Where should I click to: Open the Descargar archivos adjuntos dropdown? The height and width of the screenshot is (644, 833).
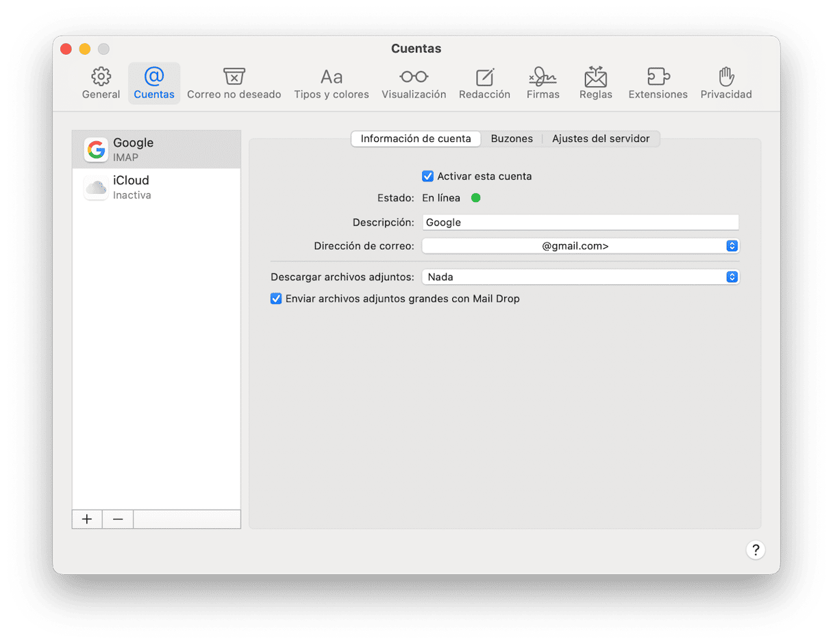[x=580, y=277]
